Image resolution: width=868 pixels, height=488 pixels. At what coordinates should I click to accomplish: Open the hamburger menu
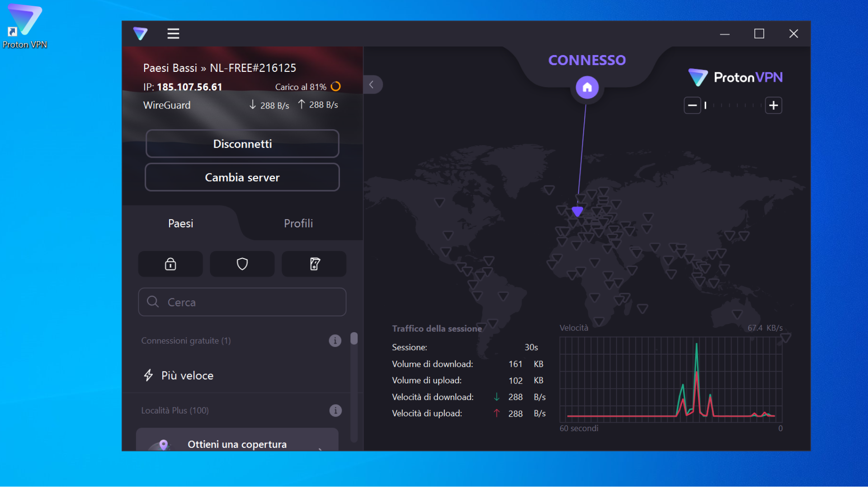tap(173, 33)
